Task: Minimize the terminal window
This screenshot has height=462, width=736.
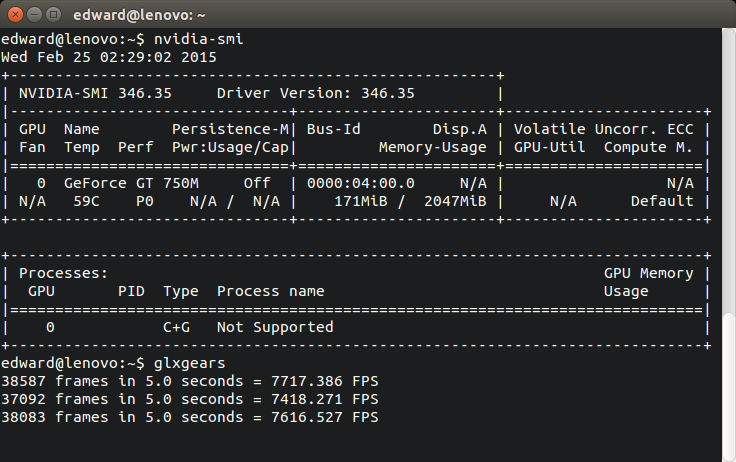Action: click(x=33, y=14)
